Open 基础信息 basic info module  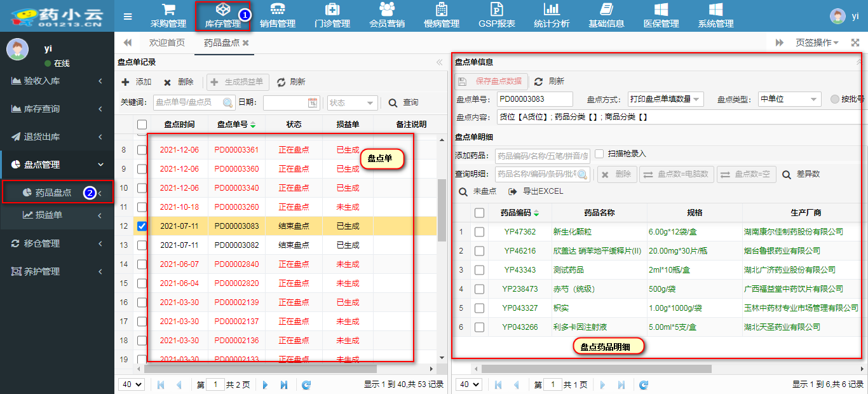(606, 16)
